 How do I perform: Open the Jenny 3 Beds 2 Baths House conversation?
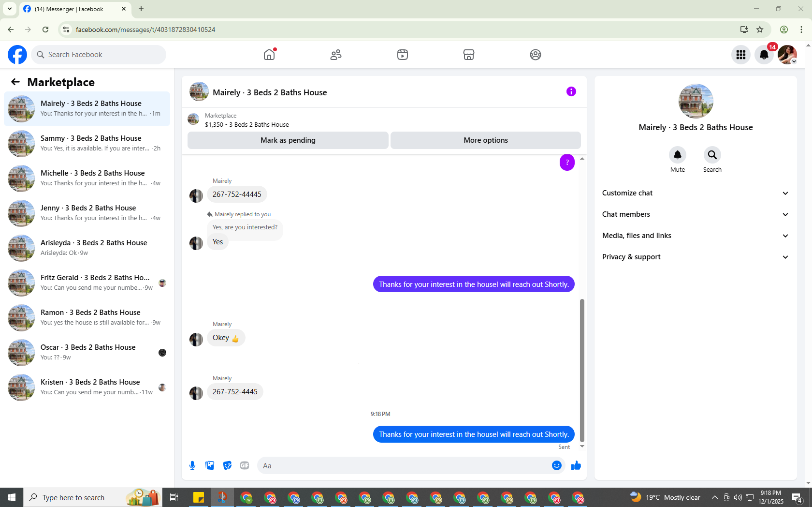[x=87, y=213]
